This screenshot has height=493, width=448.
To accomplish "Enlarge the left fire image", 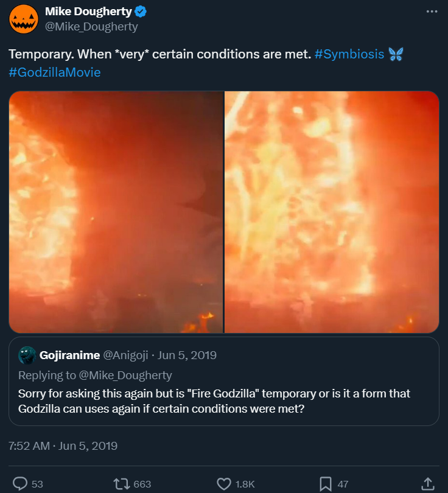I will pos(116,212).
